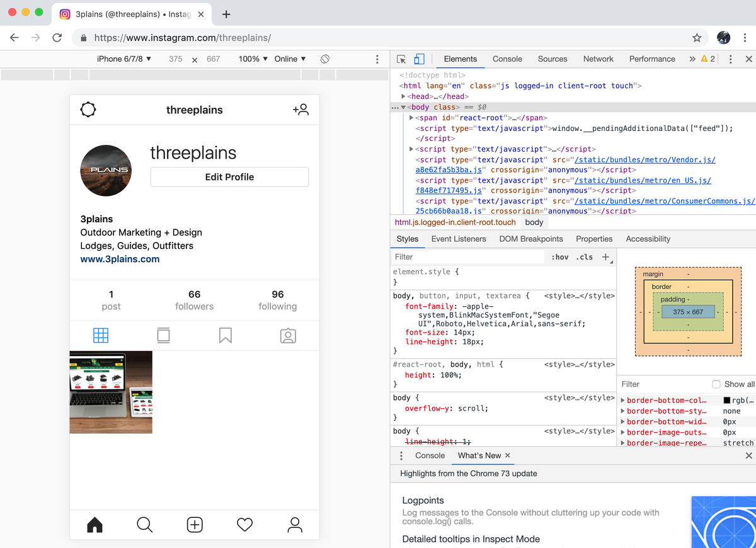Open the Event Listeners pane tab
This screenshot has width=756, height=548.
pyautogui.click(x=459, y=239)
